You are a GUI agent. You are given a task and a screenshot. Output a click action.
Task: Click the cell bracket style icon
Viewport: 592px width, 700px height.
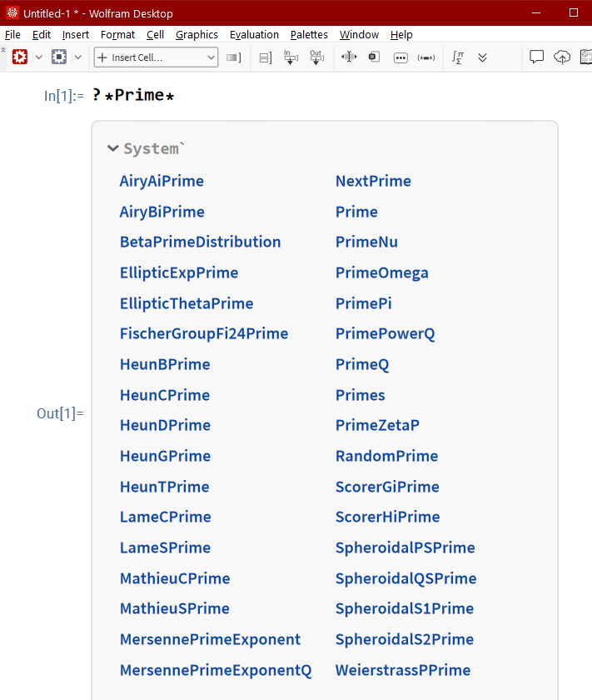(234, 57)
